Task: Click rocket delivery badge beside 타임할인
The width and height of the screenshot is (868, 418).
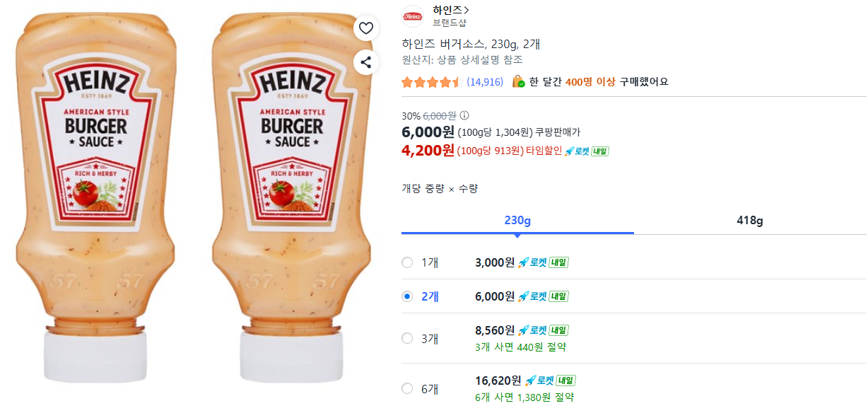Action: click(586, 151)
